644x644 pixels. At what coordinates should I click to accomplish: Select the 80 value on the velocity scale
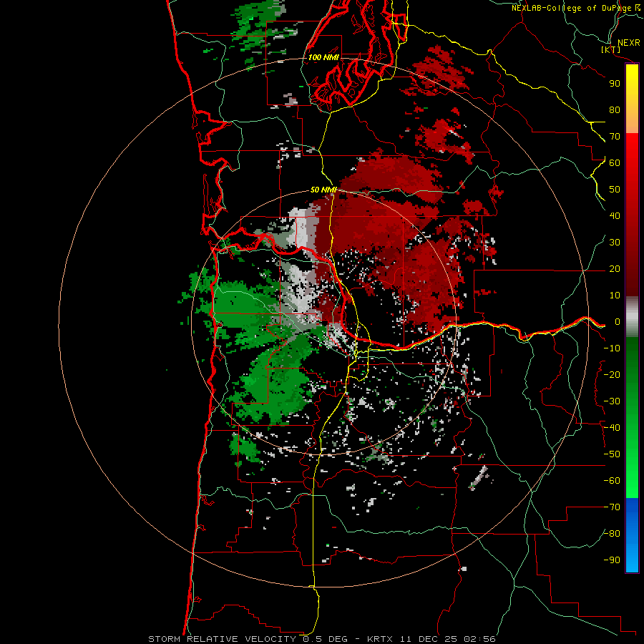coord(615,109)
